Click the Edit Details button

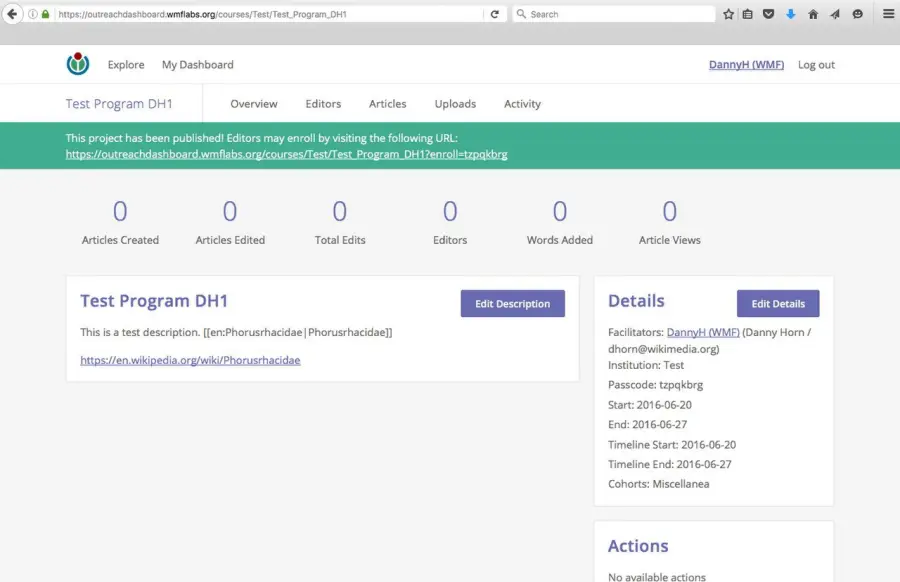778,304
